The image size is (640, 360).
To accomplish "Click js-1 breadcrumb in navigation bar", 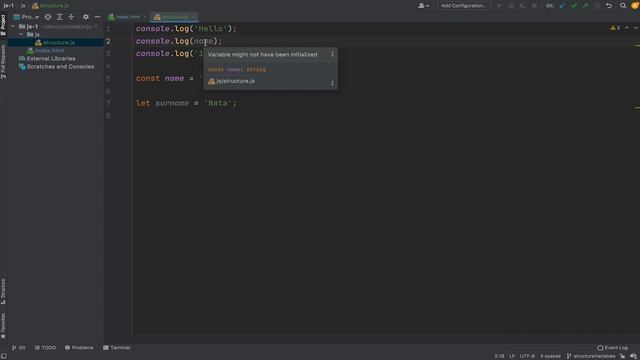I will point(9,6).
